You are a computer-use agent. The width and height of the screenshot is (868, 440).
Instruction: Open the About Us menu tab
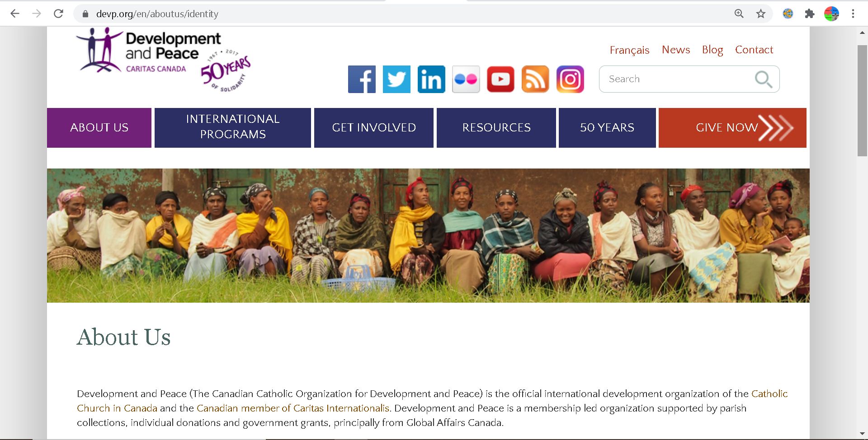99,127
